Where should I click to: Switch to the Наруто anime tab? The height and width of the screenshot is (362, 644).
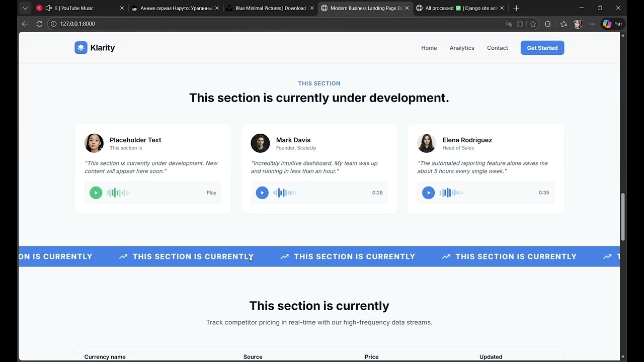[175, 8]
